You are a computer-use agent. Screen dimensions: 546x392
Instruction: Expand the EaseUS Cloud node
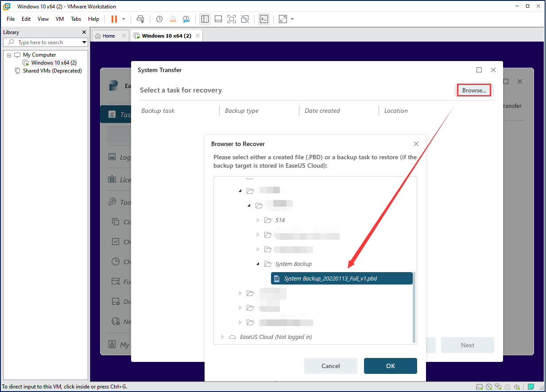tap(222, 337)
